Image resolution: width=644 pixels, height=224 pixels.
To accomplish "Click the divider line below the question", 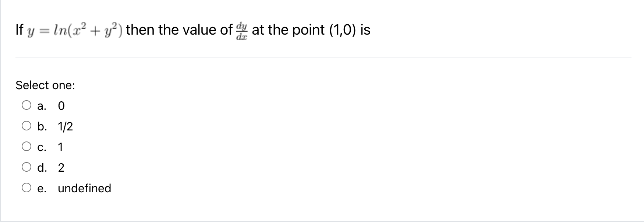I will (322, 58).
